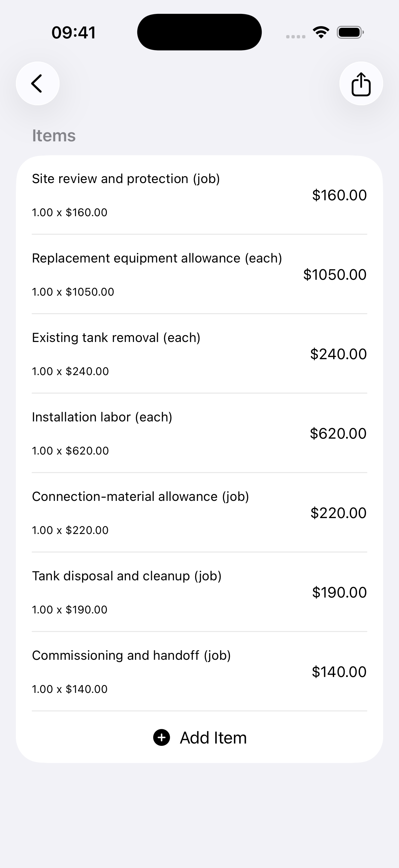Open Site review and protection item
Screen dimensions: 399x868
coord(199,195)
